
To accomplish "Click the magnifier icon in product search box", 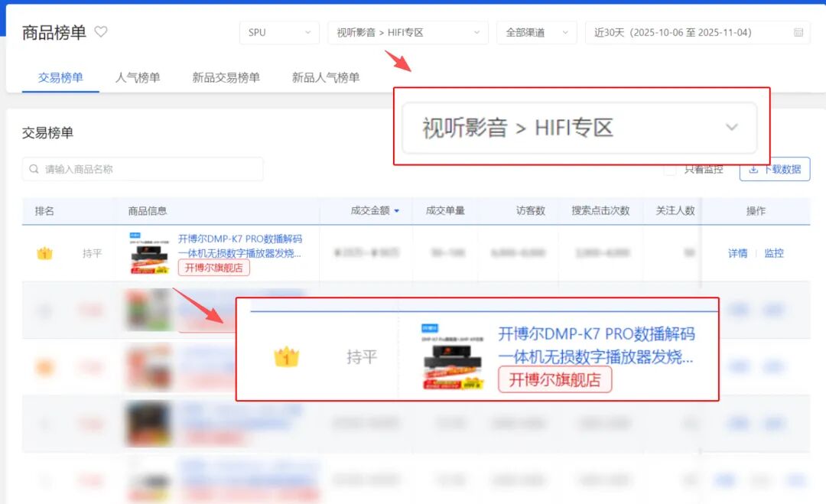I will point(34,169).
